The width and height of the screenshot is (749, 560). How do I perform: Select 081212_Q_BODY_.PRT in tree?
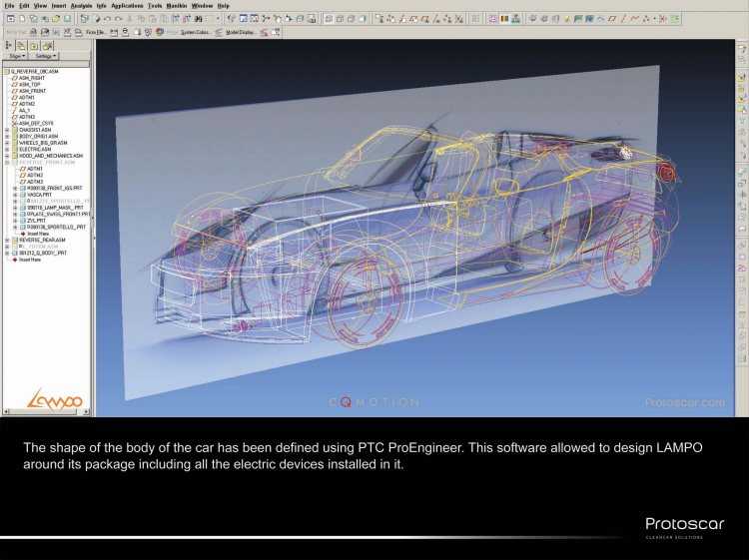[x=39, y=253]
